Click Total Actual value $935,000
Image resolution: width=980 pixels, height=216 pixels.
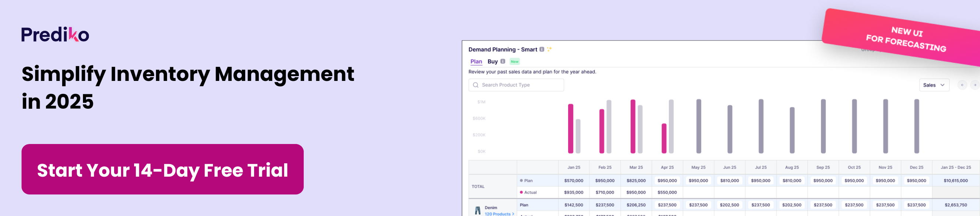(x=574, y=192)
